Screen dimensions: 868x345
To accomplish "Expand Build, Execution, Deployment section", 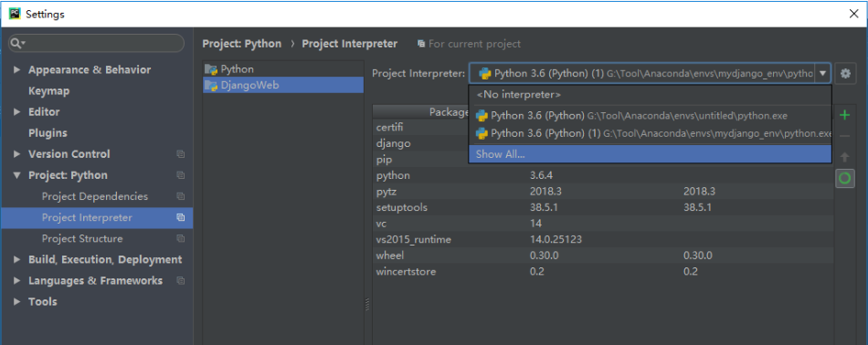I will click(16, 260).
